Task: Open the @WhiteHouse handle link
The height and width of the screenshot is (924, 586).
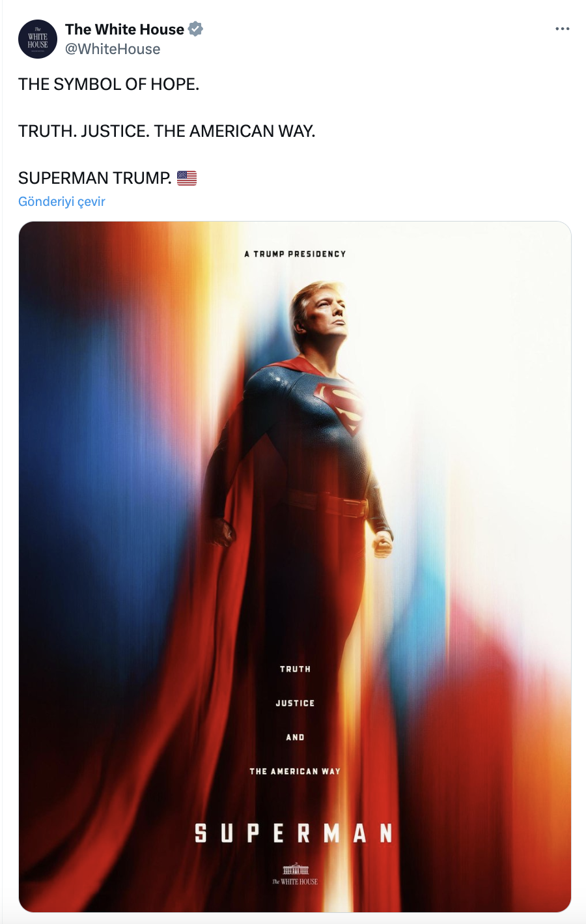Action: (113, 49)
